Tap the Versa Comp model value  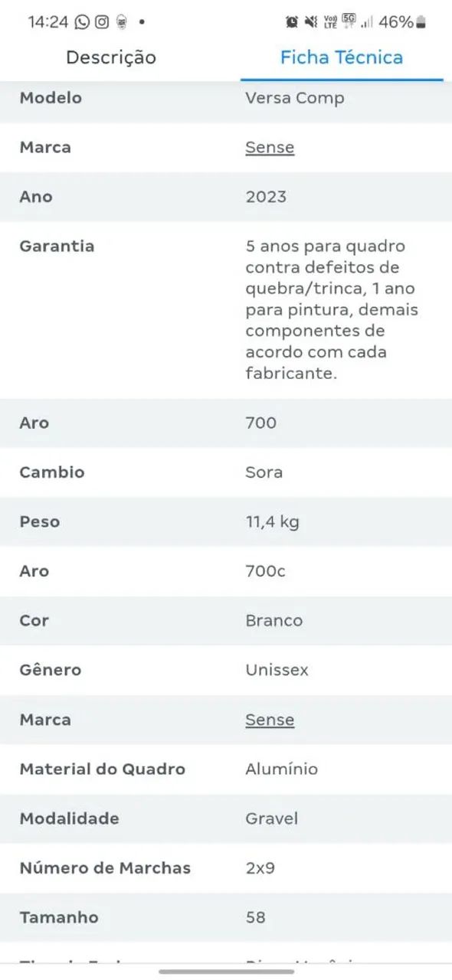point(295,98)
